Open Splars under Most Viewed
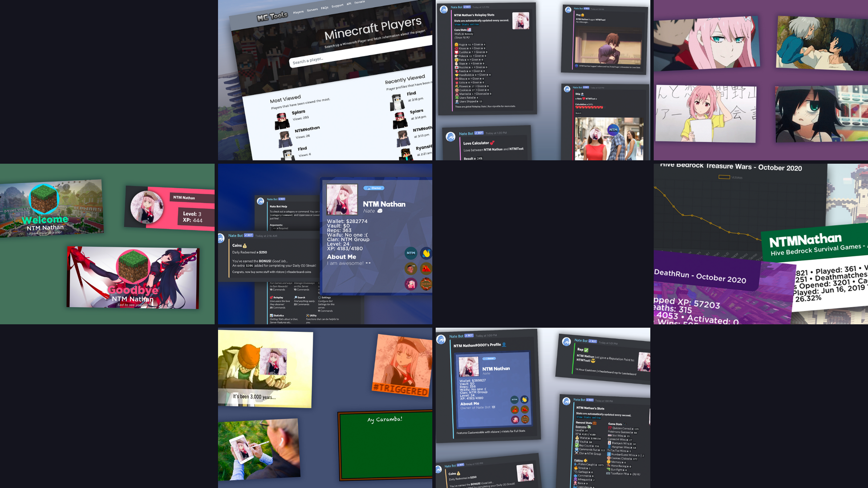 [x=298, y=112]
